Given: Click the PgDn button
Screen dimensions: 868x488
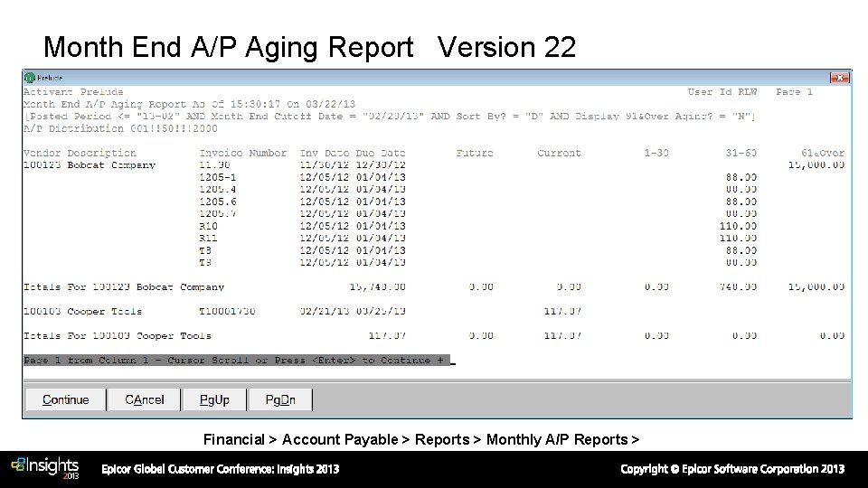Looking at the screenshot, I should pyautogui.click(x=280, y=399).
